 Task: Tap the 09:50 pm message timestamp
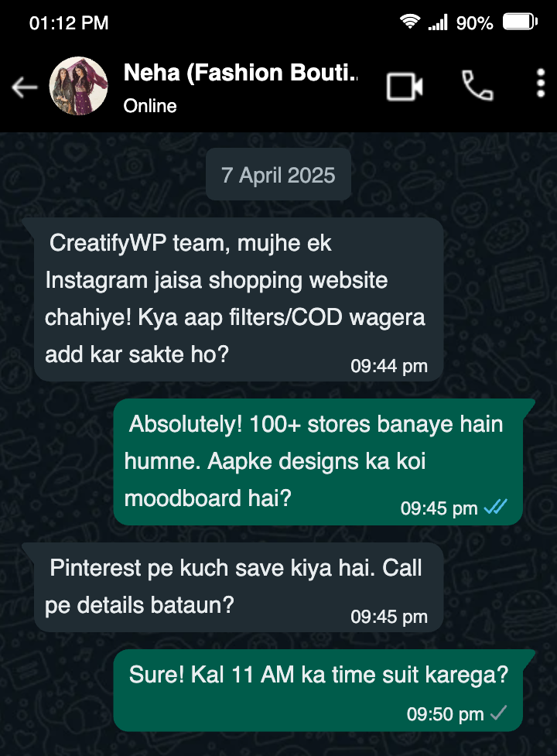click(445, 714)
